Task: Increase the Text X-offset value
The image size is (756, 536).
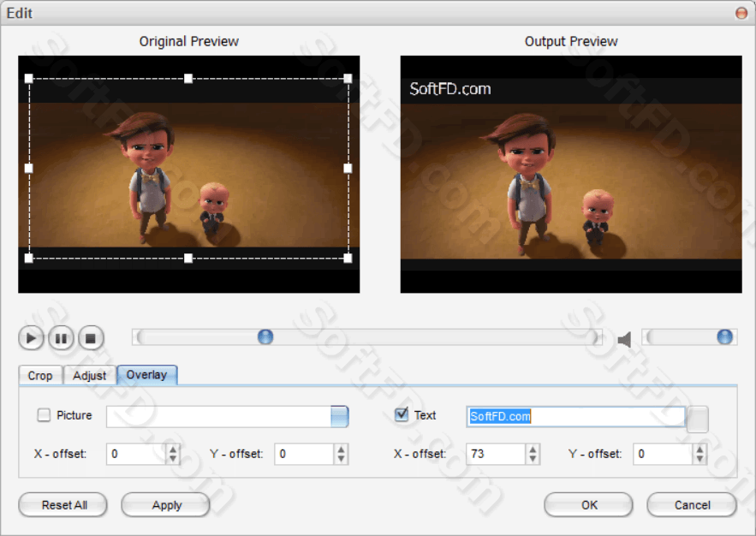Action: pos(533,449)
